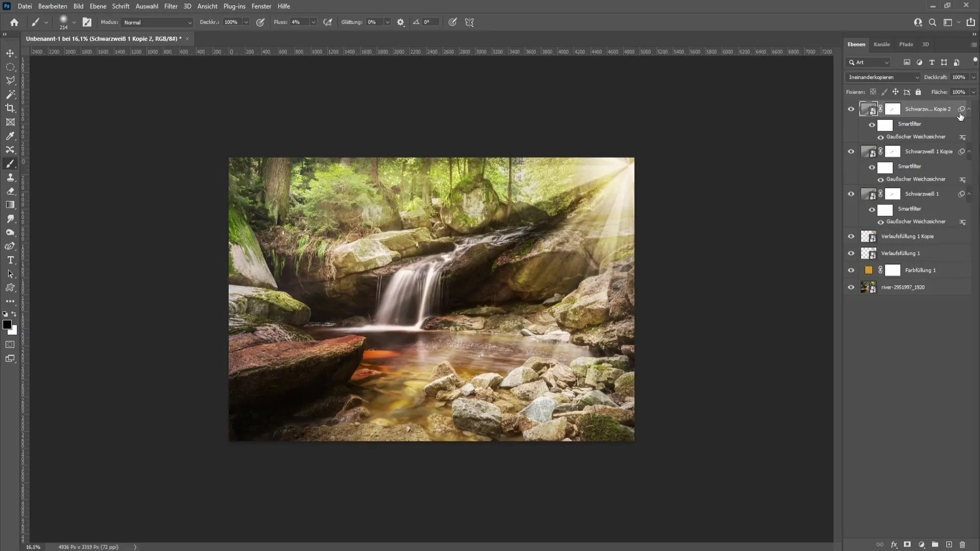This screenshot has height=551, width=980.
Task: Hide the Verlaufsfüllung 1 layer
Action: (851, 253)
